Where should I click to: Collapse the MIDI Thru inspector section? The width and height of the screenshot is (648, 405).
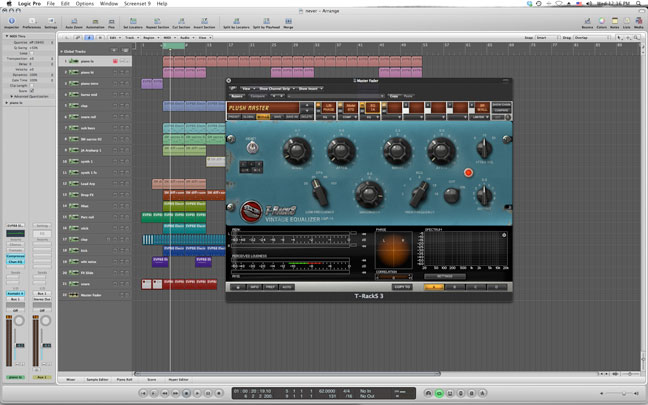click(x=7, y=36)
